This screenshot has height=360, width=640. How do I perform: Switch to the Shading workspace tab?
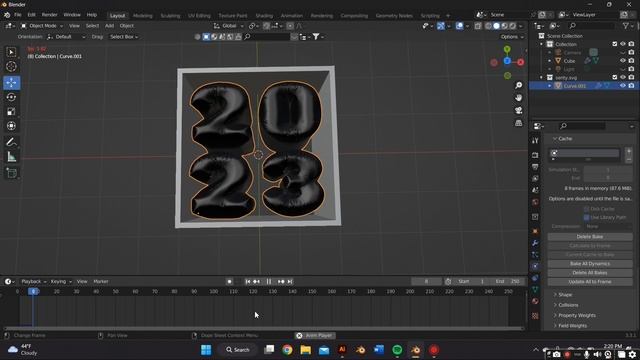click(x=264, y=16)
